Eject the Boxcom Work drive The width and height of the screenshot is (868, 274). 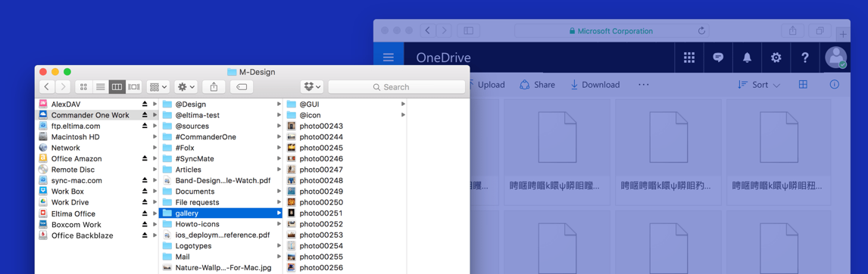tap(145, 225)
